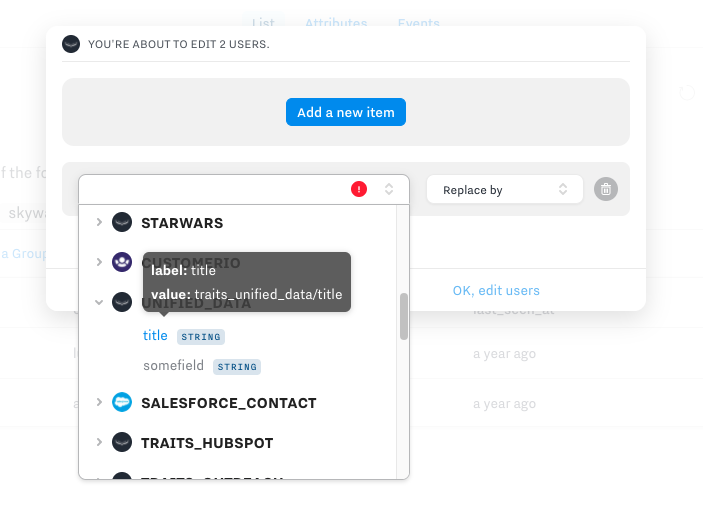Image resolution: width=703 pixels, height=513 pixels.
Task: Expand the SALESFORCE_CONTACT group chevron
Action: tap(99, 402)
